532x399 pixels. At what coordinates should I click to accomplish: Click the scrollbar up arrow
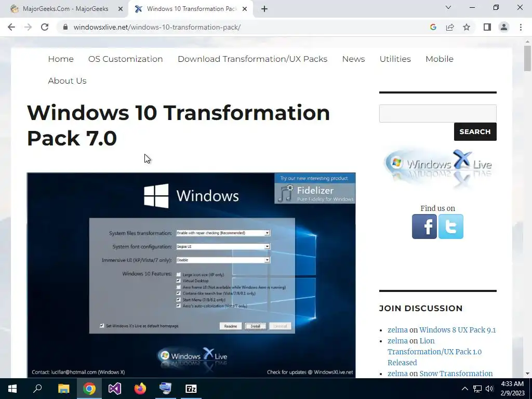(x=527, y=42)
